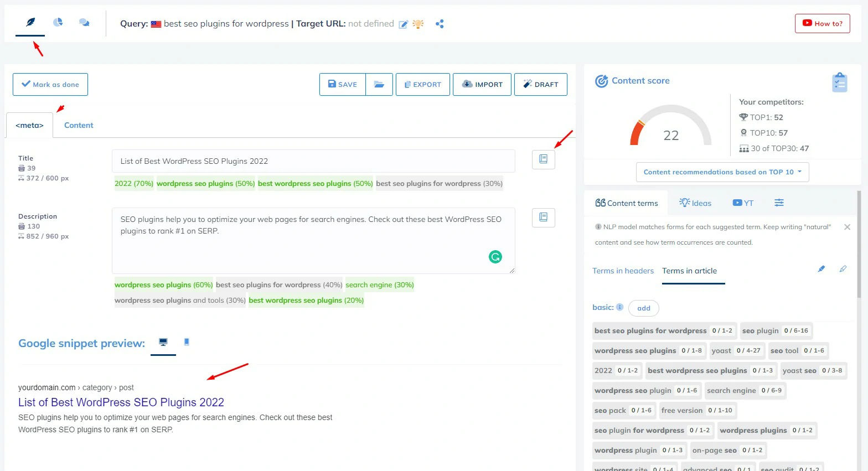Click the 'seo plugin' term chip
868x471 pixels.
[x=776, y=330]
